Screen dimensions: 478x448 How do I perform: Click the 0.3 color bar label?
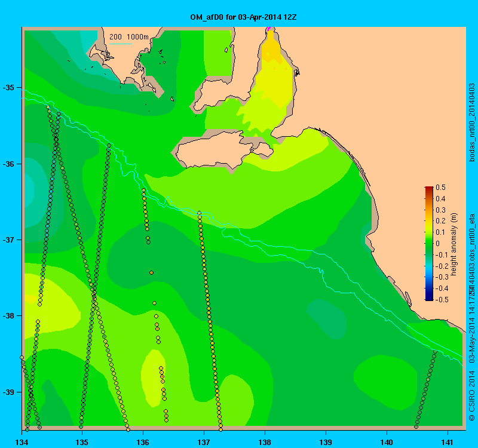[x=440, y=210]
